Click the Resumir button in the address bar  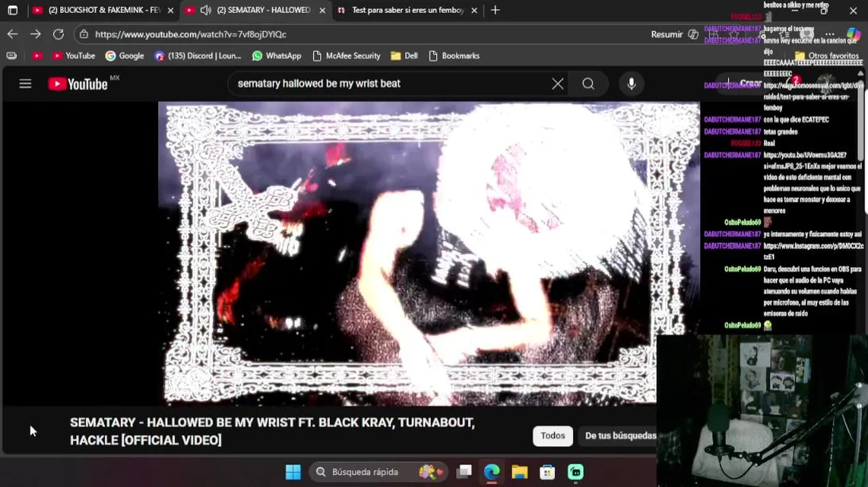click(x=674, y=34)
